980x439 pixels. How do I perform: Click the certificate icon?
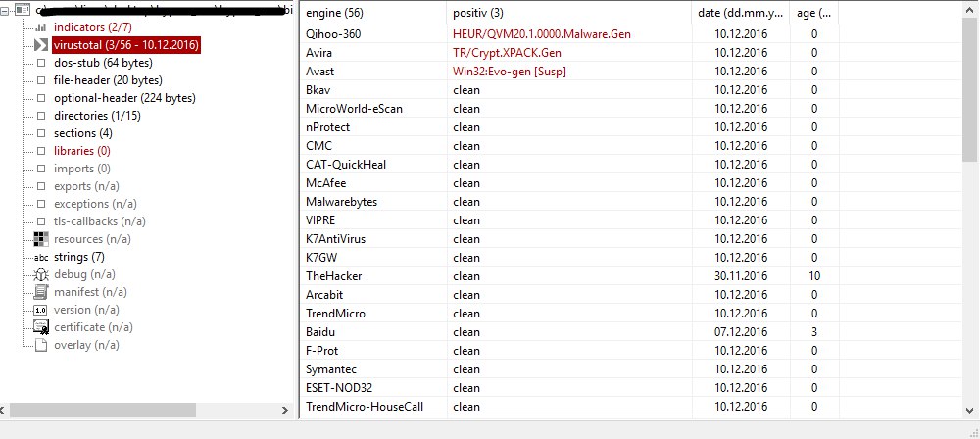(40, 327)
